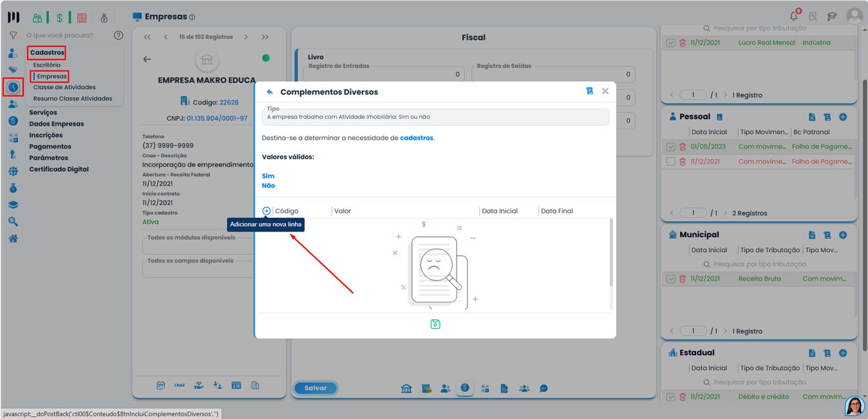Open the notifications bell
The image size is (868, 419).
tap(795, 16)
